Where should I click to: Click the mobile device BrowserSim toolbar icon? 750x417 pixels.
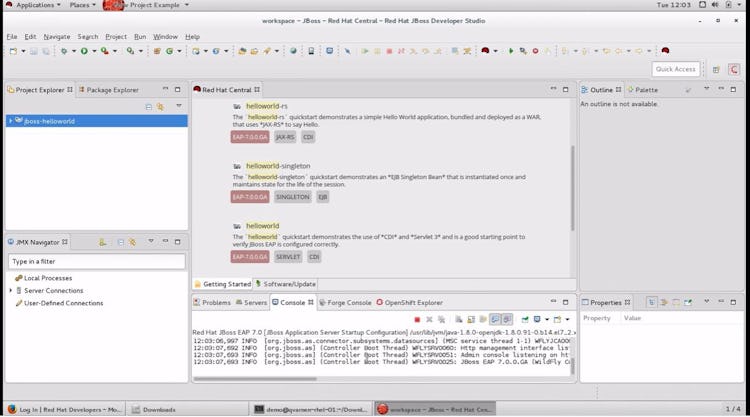(311, 51)
